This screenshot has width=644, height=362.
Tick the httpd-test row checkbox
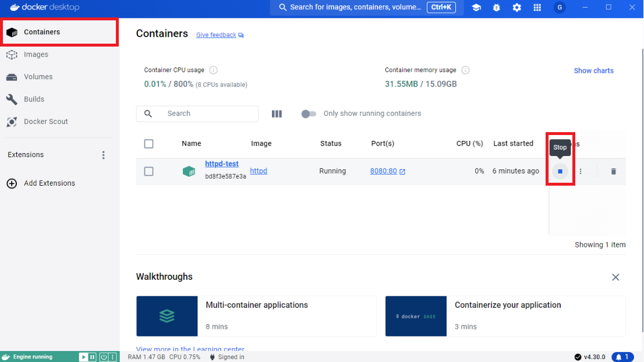[x=148, y=171]
